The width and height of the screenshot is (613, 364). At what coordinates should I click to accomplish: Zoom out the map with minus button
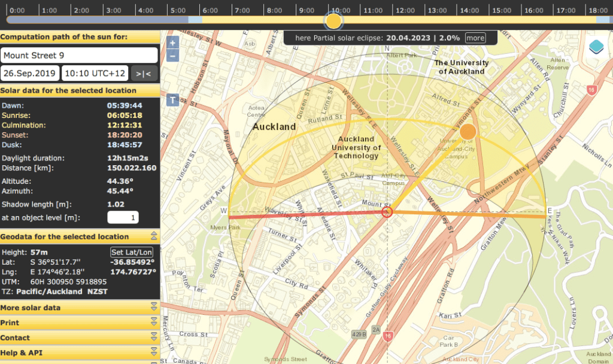point(173,56)
